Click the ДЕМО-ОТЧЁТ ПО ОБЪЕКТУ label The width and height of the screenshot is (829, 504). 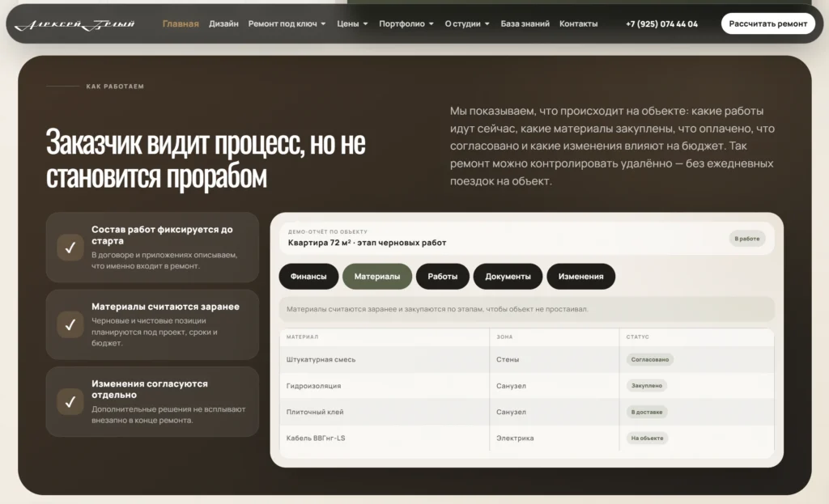point(327,231)
